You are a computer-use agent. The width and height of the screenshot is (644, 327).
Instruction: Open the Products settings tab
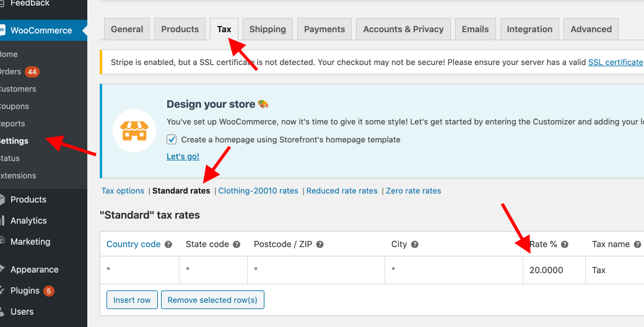[x=180, y=29]
